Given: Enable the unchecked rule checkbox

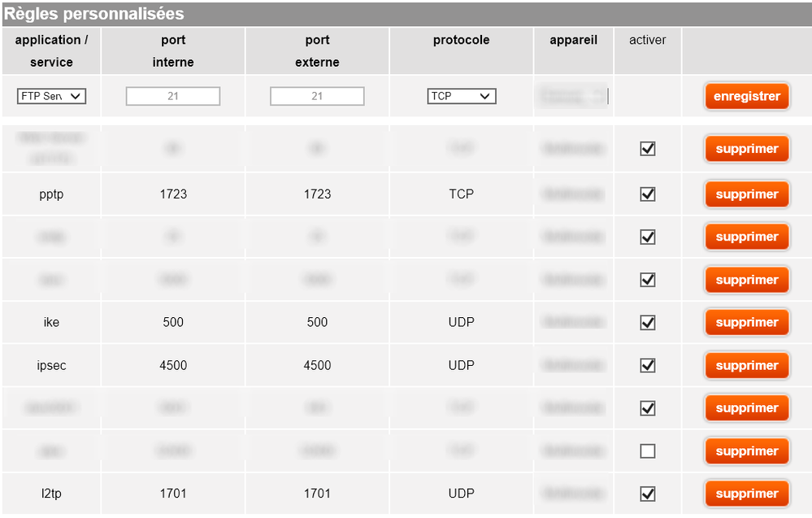Looking at the screenshot, I should [648, 451].
